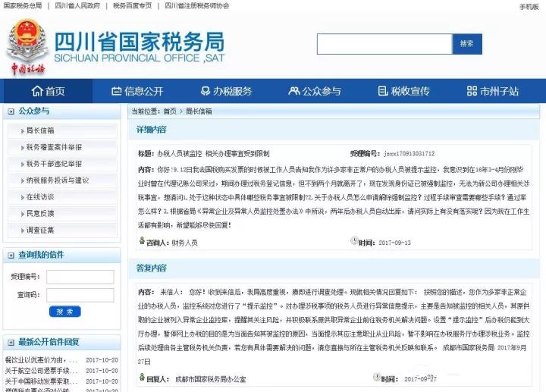This screenshot has height=392, width=546.
Task: Click the China Tax emblem logo
Action: coord(27,47)
